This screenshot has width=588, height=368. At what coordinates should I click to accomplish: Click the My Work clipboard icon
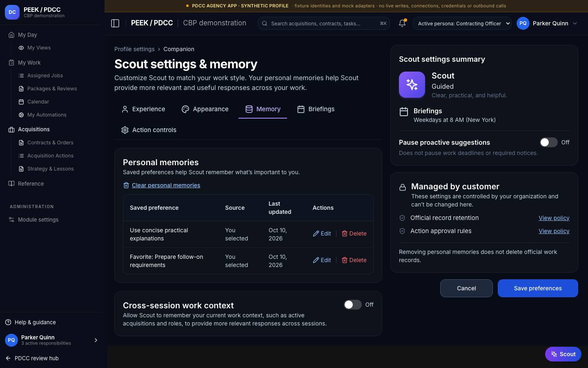(x=11, y=63)
